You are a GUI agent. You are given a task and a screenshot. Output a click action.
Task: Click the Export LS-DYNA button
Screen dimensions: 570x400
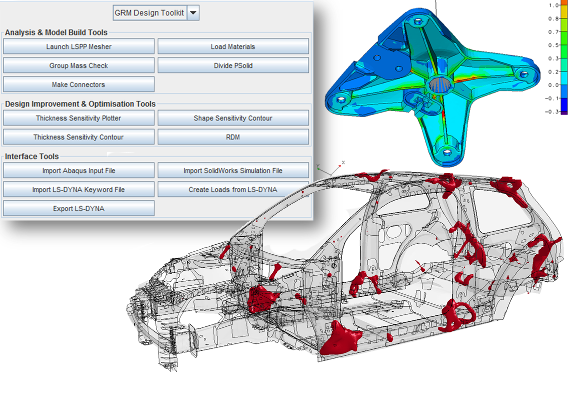(x=79, y=208)
